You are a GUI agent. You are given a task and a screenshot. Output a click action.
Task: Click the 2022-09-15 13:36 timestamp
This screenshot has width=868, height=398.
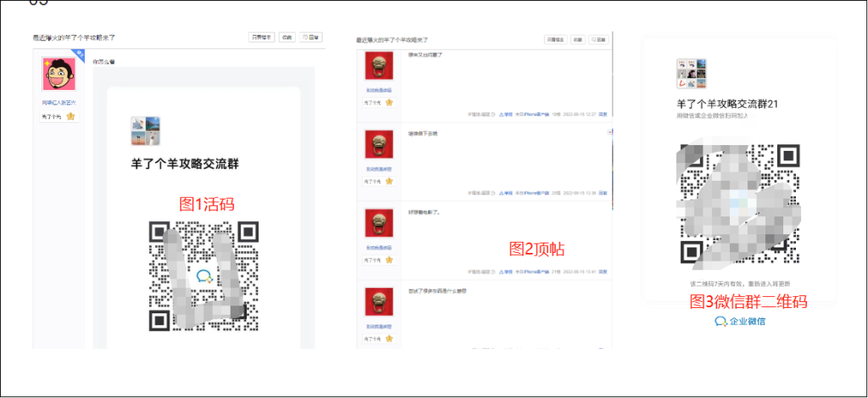[579, 193]
